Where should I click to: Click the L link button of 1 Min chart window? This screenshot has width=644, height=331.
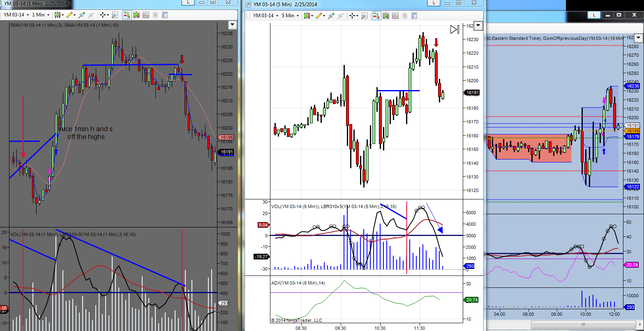click(x=188, y=2)
